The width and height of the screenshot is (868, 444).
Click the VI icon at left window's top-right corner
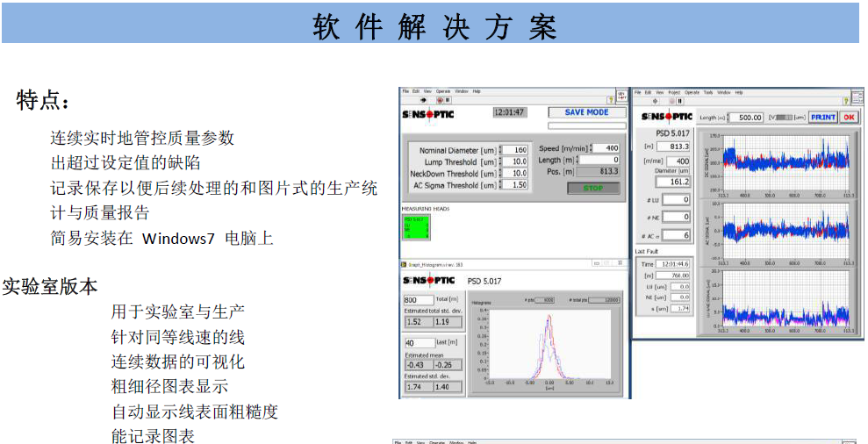621,96
